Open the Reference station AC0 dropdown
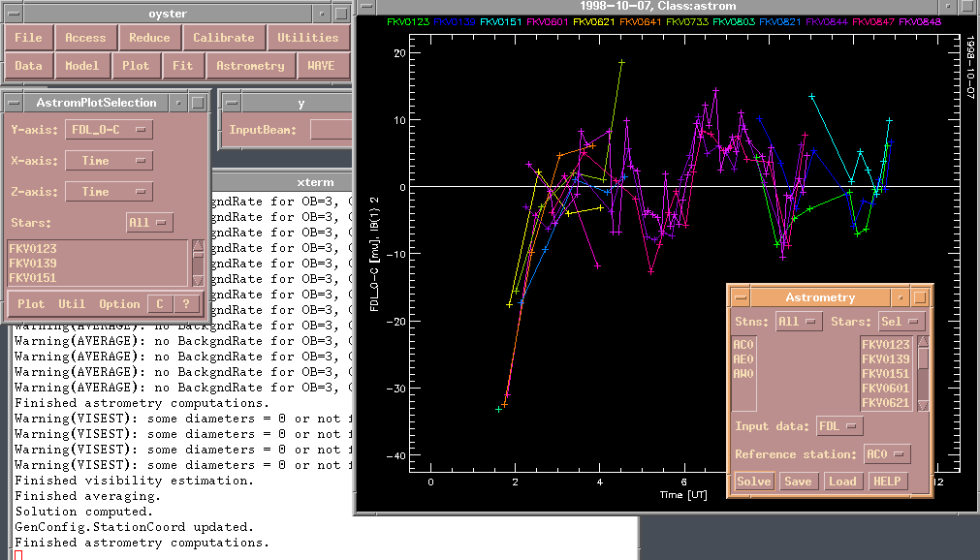This screenshot has width=980, height=560. 887,454
